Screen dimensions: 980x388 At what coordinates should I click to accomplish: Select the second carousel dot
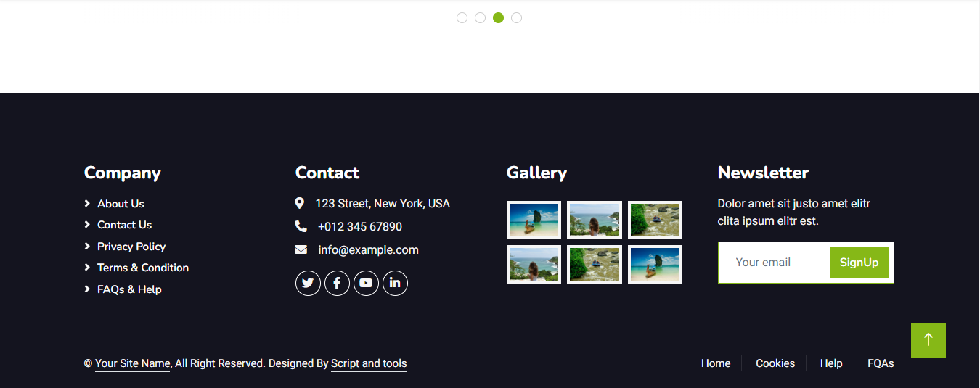480,18
